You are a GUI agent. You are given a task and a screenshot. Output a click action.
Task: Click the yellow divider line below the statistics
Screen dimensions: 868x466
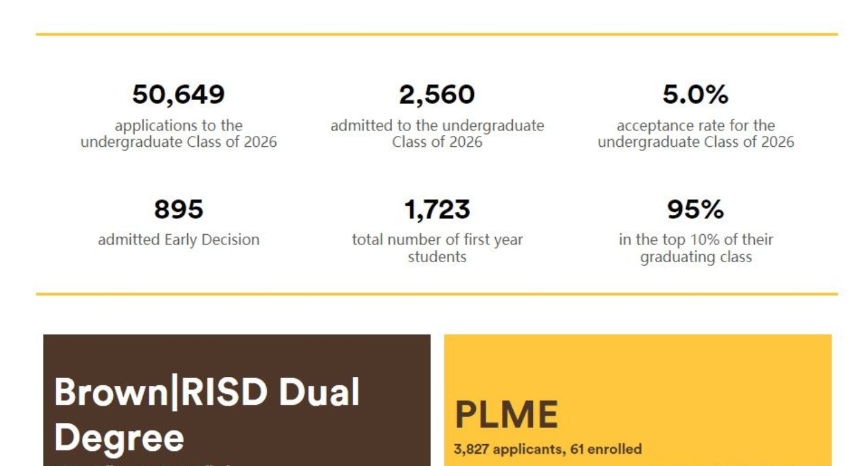point(436,294)
